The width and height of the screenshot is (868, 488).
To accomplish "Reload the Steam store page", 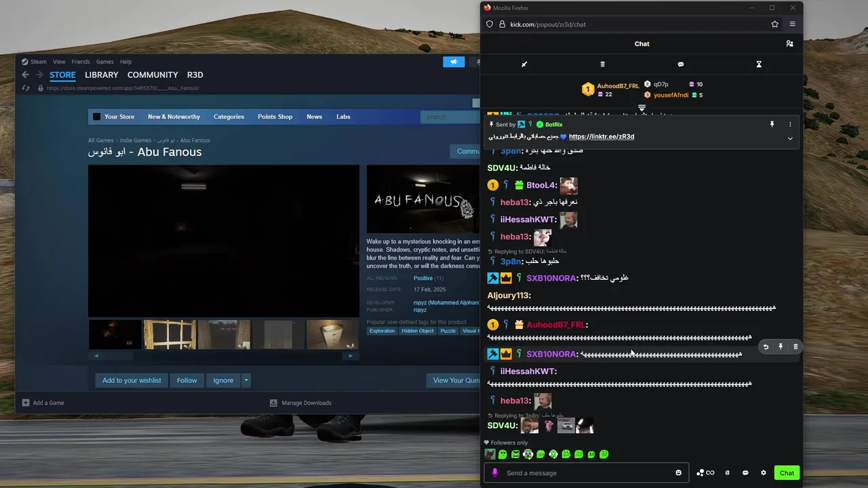I will click(x=26, y=88).
